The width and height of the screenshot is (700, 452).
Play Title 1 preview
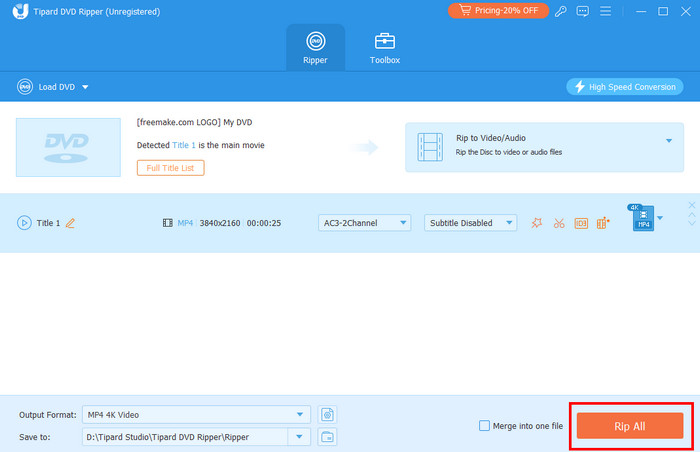point(24,223)
